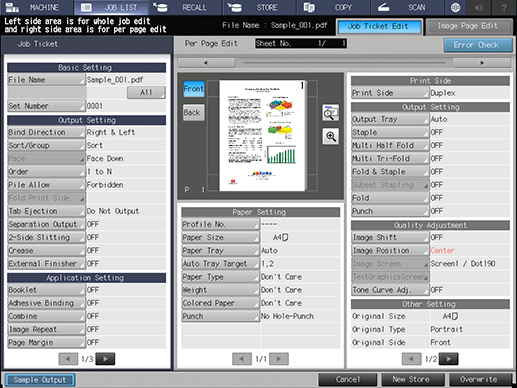The width and height of the screenshot is (517, 388).
Task: Select the Back side toggle
Action: (x=194, y=113)
